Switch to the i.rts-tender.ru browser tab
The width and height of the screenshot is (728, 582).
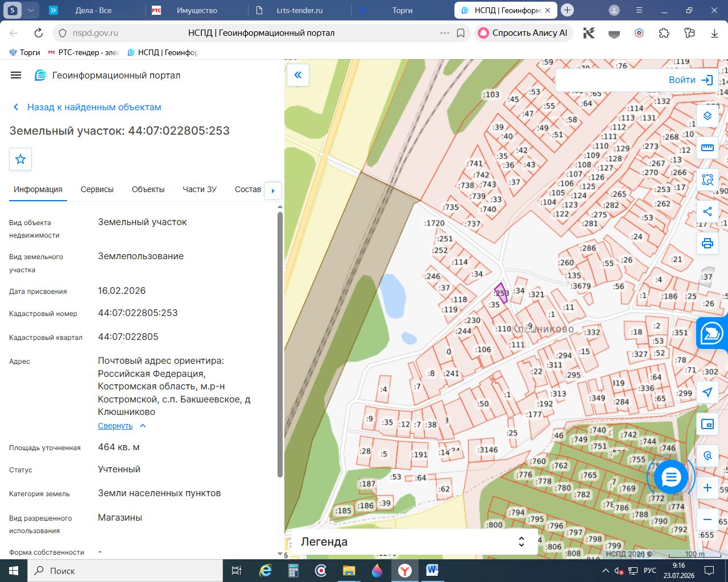(299, 10)
